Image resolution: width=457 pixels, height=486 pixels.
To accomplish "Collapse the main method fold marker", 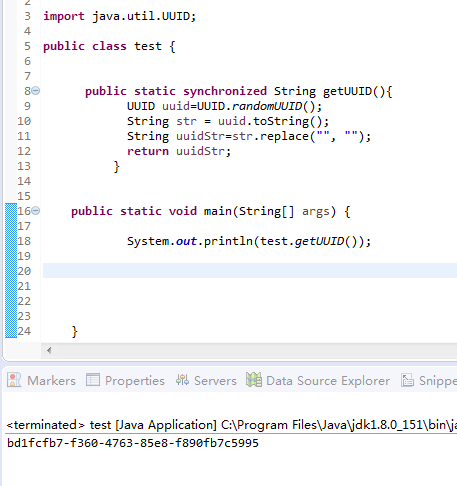I will (36, 211).
